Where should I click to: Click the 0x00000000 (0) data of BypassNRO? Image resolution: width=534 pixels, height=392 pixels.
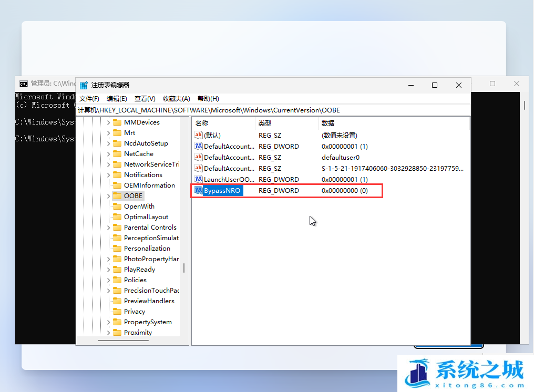(345, 190)
